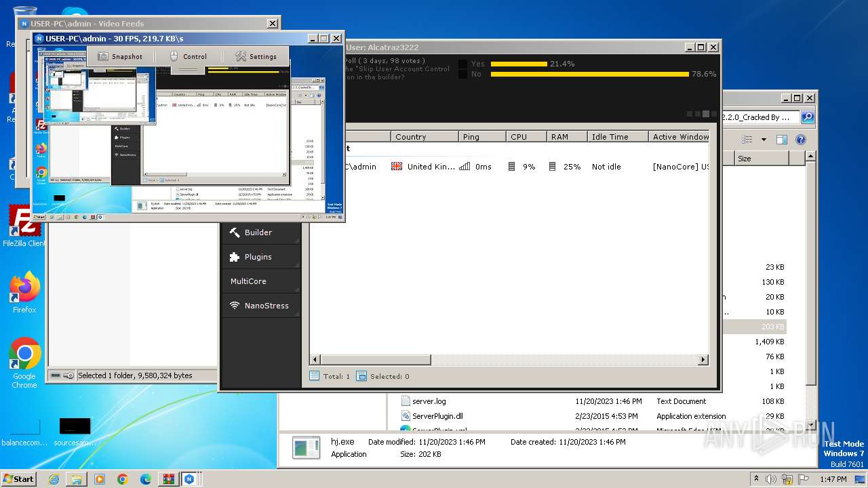
Task: Launch Internet Explorer from the taskbar
Action: 54,479
